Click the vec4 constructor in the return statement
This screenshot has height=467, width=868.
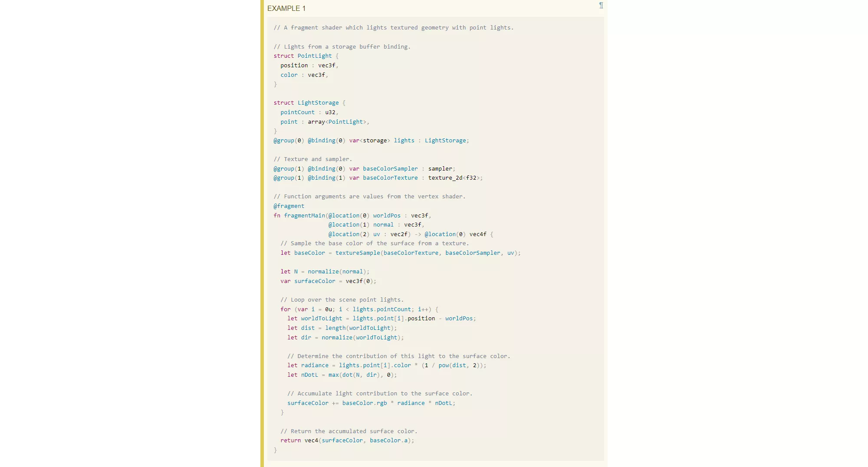click(x=311, y=441)
